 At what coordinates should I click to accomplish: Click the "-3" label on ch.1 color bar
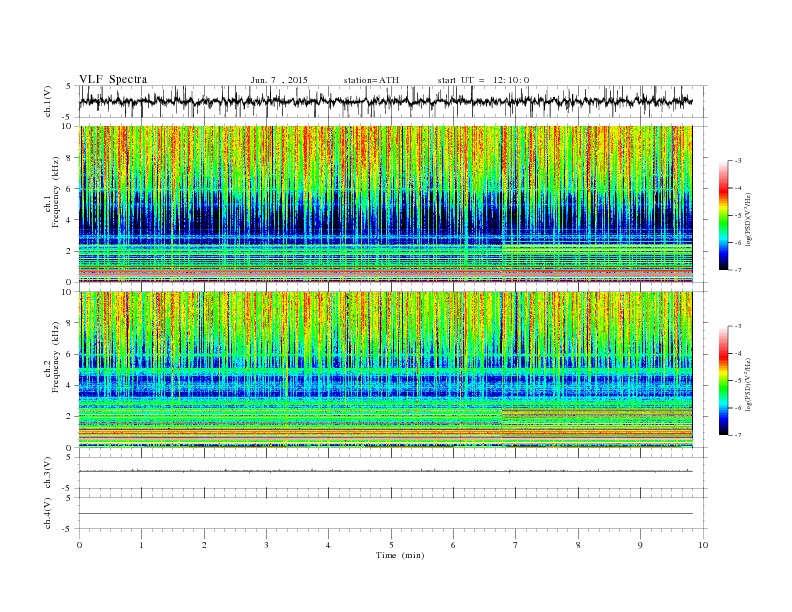(738, 161)
